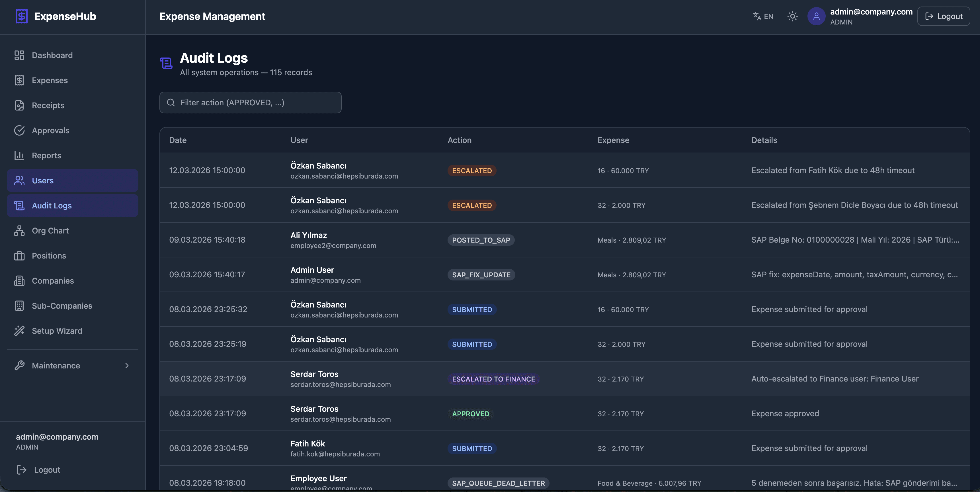Open the Receipts section
This screenshot has width=980, height=492.
coord(72,105)
